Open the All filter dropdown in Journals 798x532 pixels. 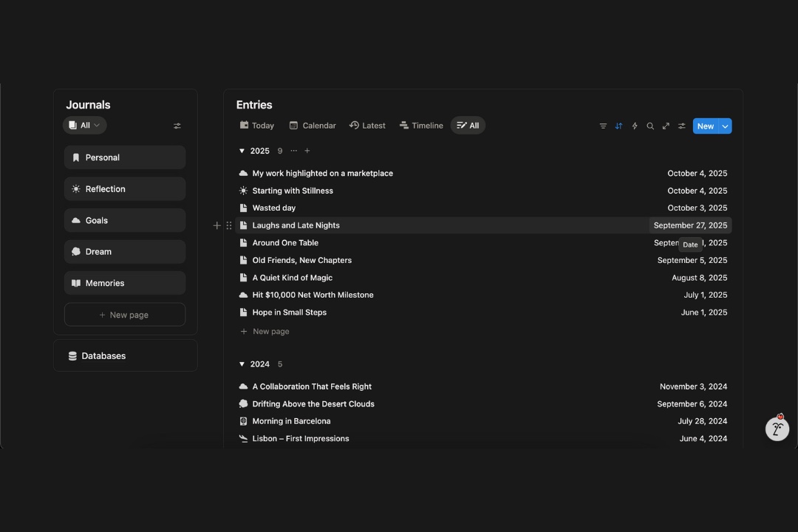[x=85, y=126]
